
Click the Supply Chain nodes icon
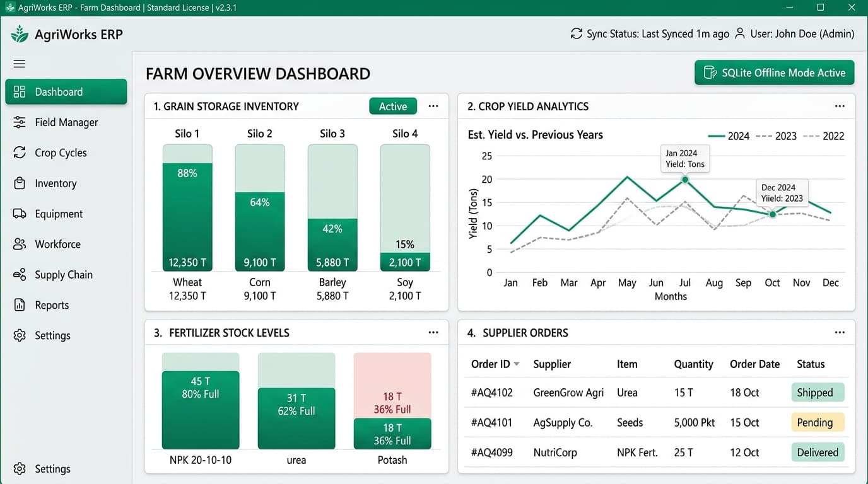pyautogui.click(x=20, y=275)
